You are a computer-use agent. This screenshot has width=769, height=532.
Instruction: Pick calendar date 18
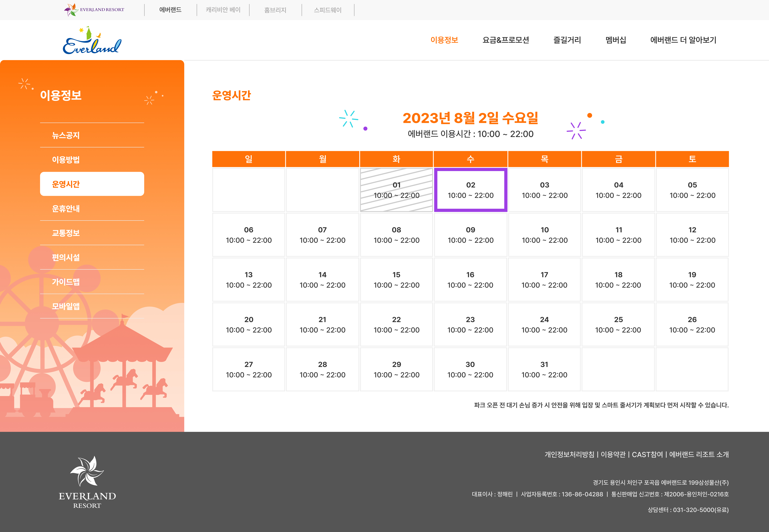(618, 280)
